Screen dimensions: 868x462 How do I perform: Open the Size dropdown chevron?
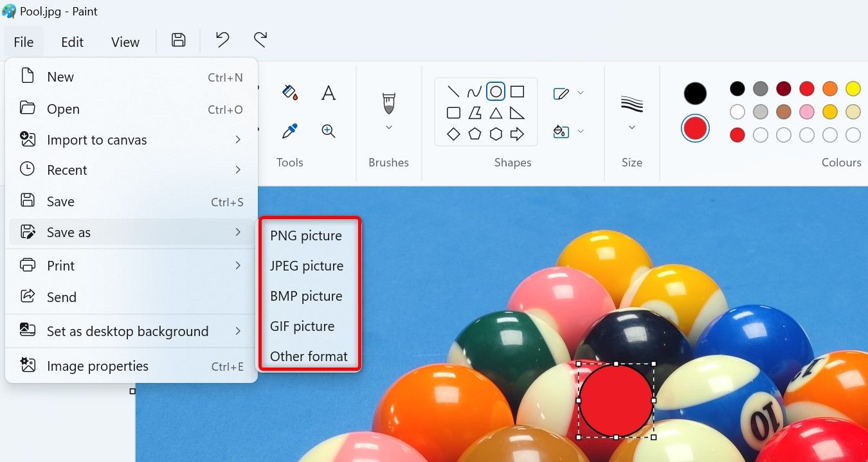coord(631,127)
